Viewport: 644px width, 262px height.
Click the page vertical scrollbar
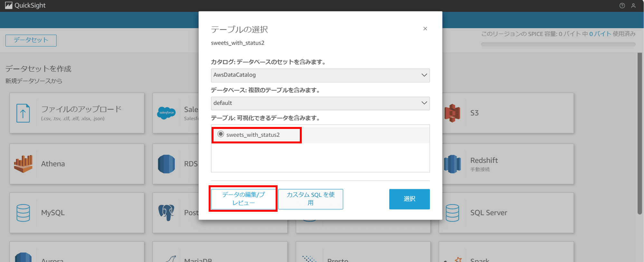point(639,133)
